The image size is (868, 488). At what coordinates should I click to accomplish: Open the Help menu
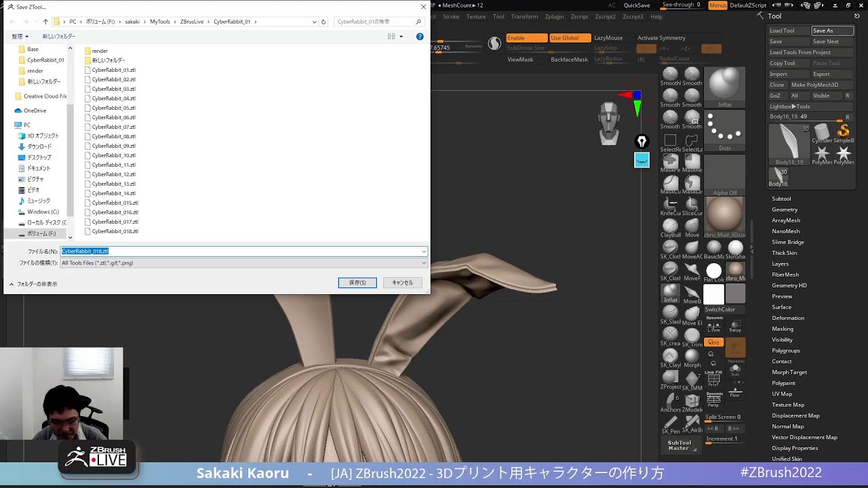[656, 16]
